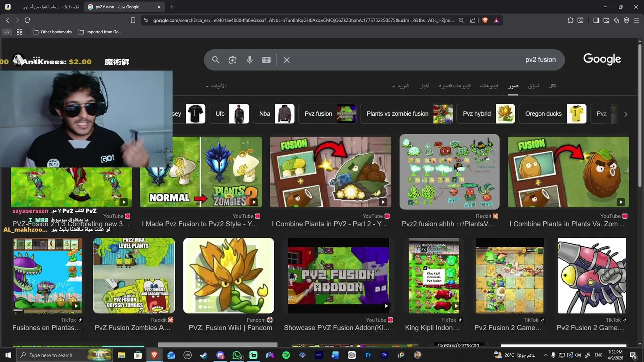Screen dimensions: 644x362
Task: Open 'I Made Pvz Fusion to Pvz2 Style' link
Action: (x=200, y=224)
